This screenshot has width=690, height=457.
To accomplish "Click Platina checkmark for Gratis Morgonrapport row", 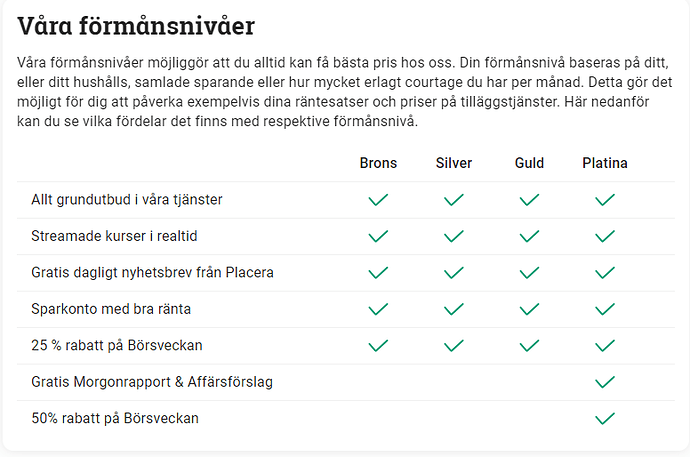I will point(605,382).
